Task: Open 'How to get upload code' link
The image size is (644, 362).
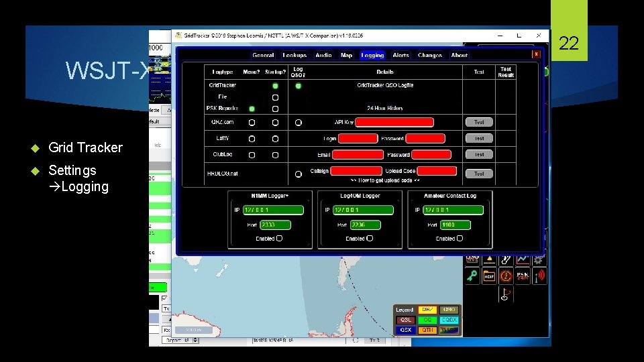Action: (385, 180)
